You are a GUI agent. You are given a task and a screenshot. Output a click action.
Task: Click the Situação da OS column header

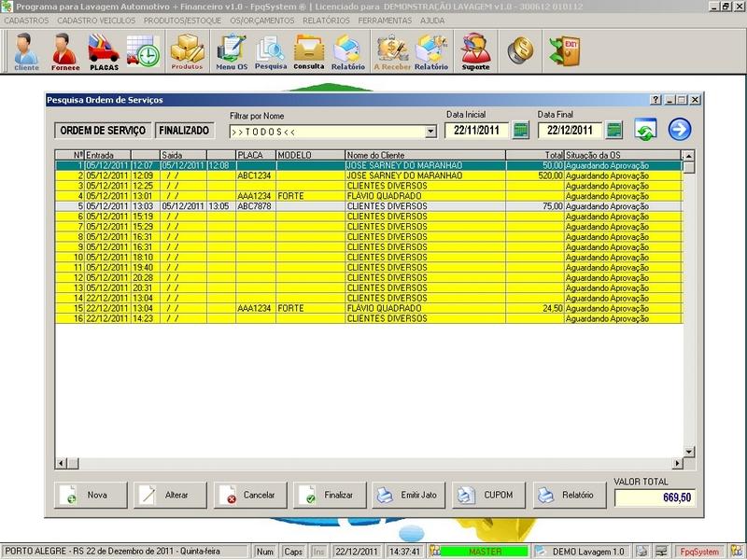[x=623, y=155]
